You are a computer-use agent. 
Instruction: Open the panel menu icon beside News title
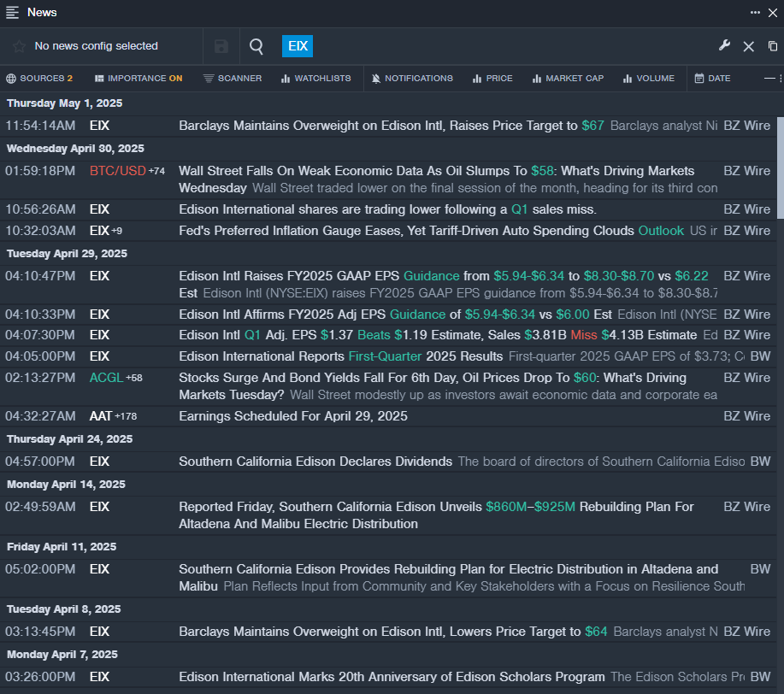[x=12, y=13]
